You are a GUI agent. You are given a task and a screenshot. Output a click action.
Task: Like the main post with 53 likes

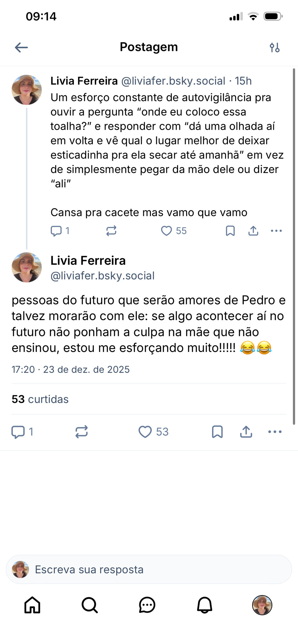[145, 432]
